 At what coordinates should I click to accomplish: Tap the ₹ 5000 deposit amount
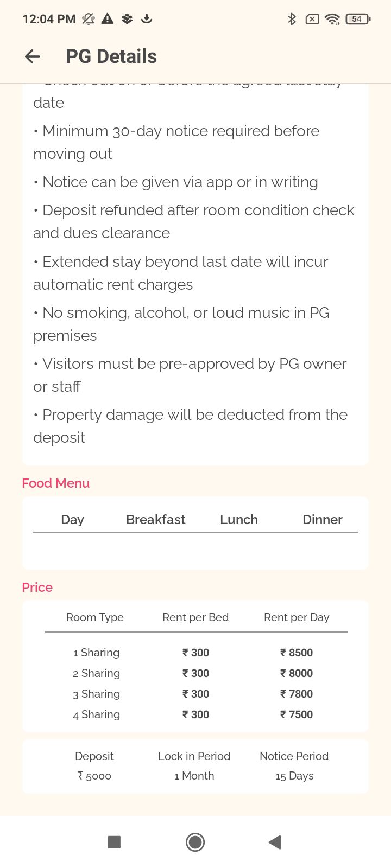pyautogui.click(x=94, y=776)
